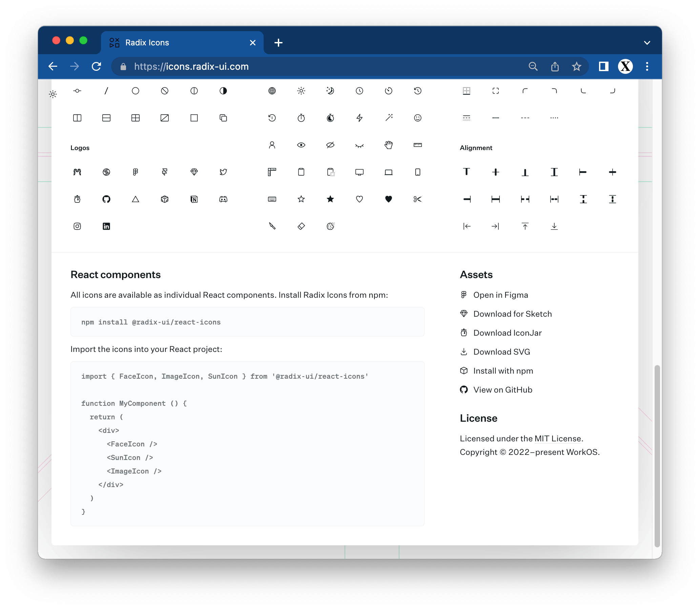The width and height of the screenshot is (700, 609).
Task: Open the MIT License link
Action: [x=558, y=439]
